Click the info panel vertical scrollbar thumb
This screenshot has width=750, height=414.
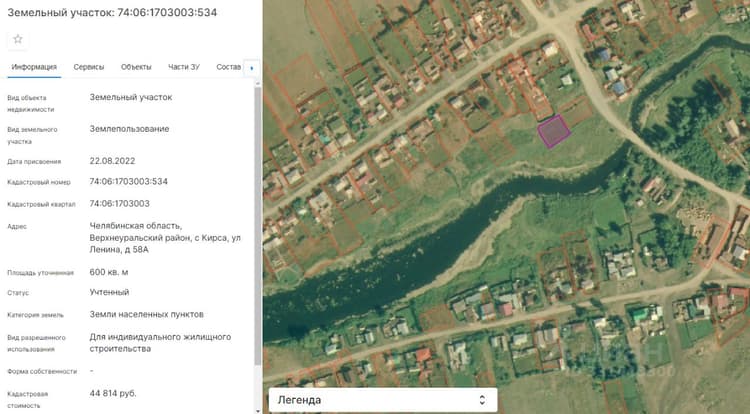[x=258, y=225]
